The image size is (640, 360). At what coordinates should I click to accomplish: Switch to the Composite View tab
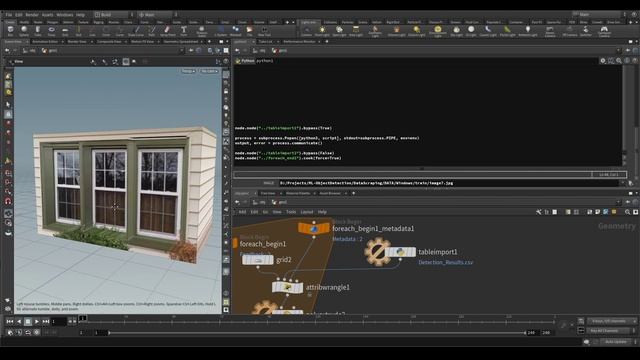[109, 42]
